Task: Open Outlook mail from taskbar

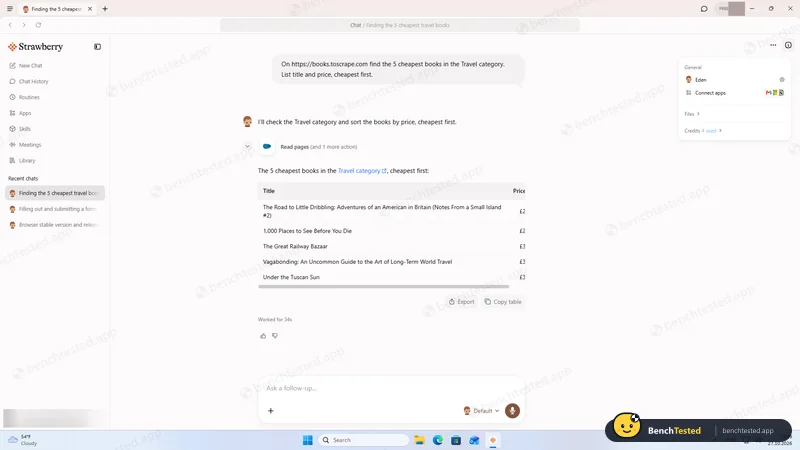Action: tap(474, 440)
